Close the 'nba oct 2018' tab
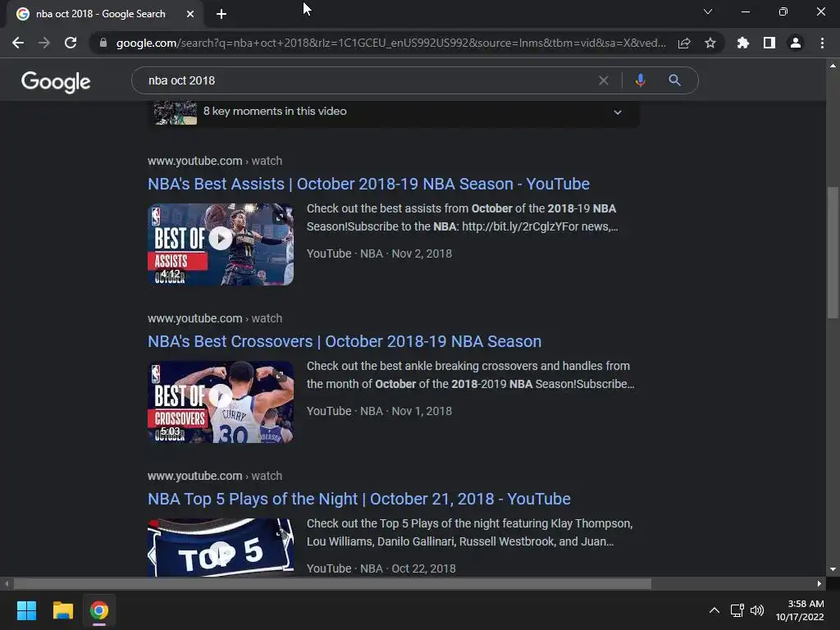Image resolution: width=840 pixels, height=630 pixels. (x=190, y=14)
